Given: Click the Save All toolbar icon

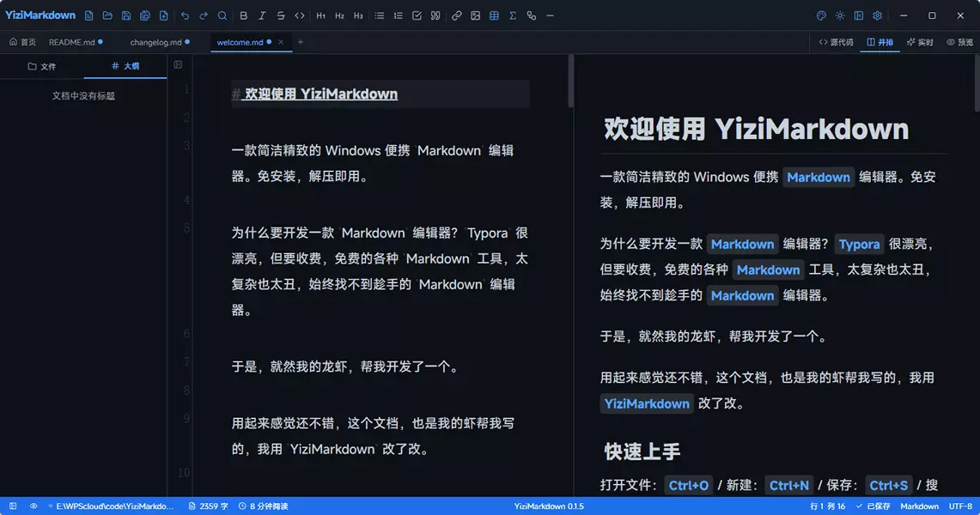Looking at the screenshot, I should pos(145,15).
